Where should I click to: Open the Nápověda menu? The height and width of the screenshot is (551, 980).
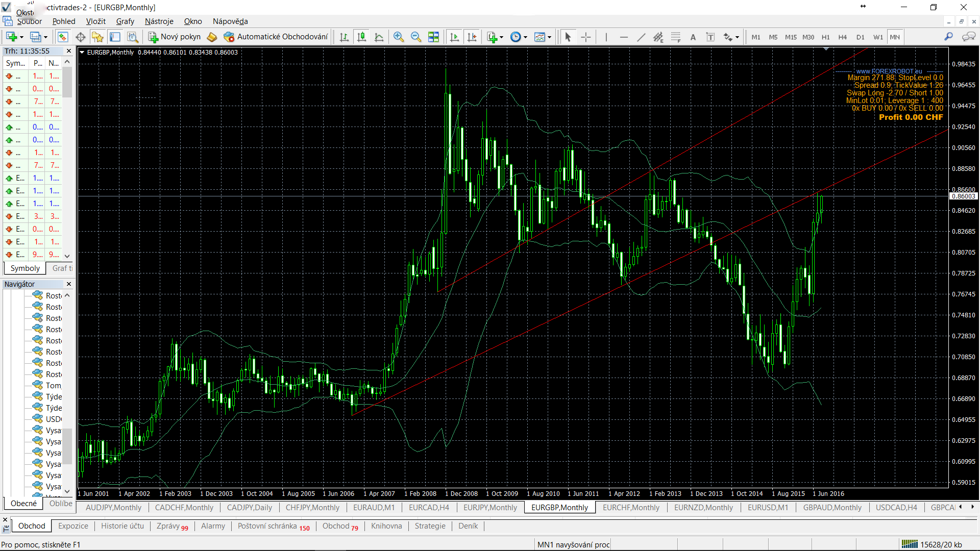click(230, 21)
